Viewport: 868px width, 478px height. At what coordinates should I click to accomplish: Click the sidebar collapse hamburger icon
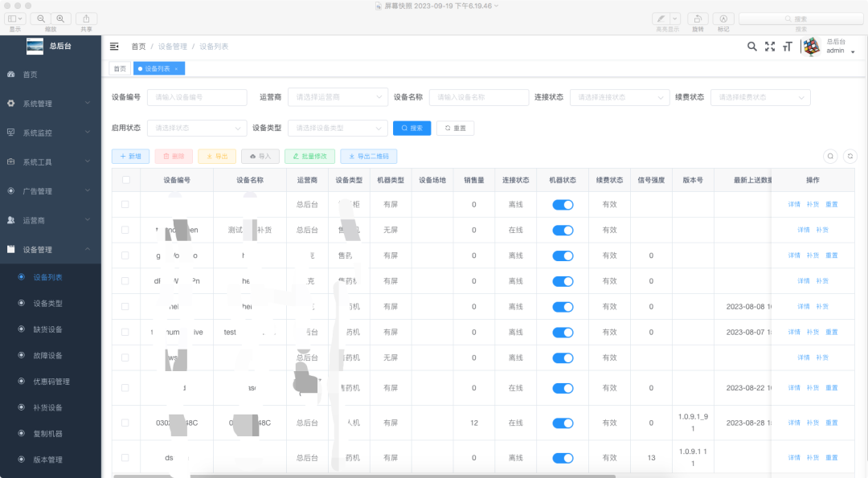[x=114, y=47]
